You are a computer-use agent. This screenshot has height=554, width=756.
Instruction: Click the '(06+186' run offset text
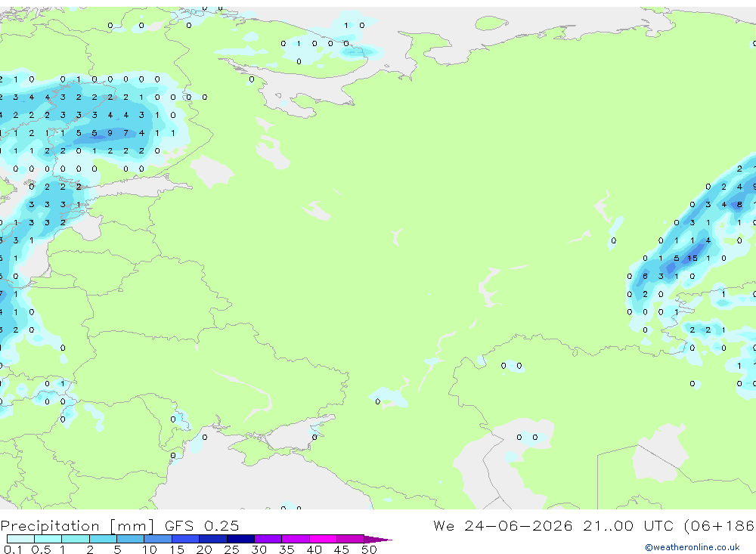click(x=719, y=525)
